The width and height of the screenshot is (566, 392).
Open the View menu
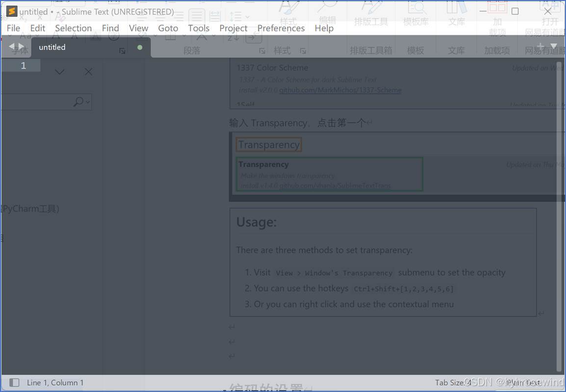(x=139, y=28)
